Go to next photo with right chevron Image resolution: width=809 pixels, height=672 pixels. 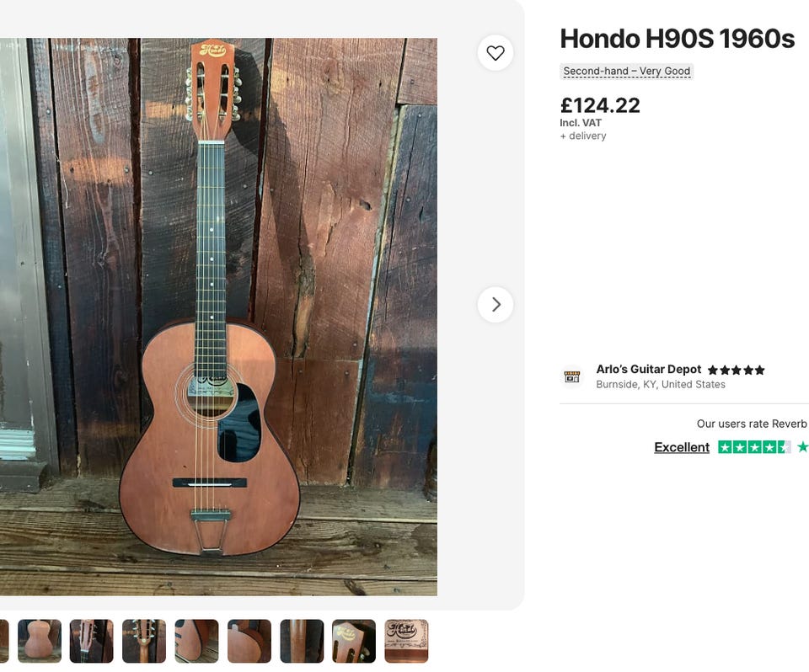point(496,305)
